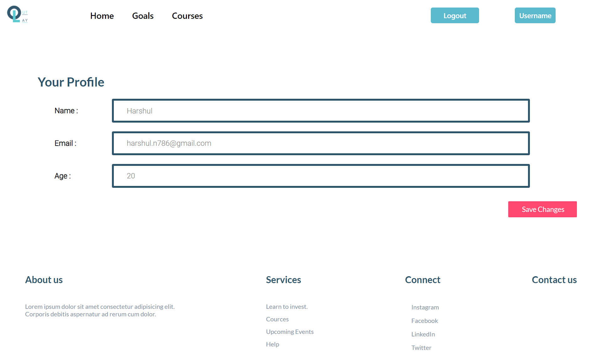This screenshot has width=602, height=364.
Task: Select the Age input field
Action: pos(320,176)
